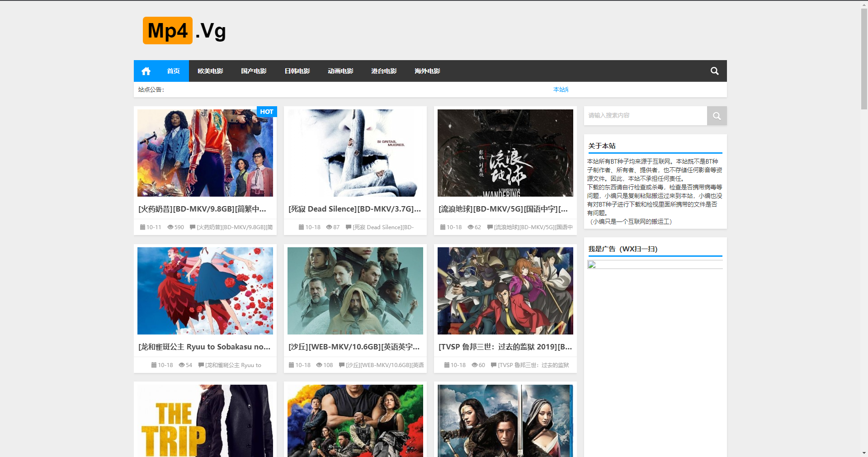This screenshot has height=457, width=868.
Task: Click the HOT badge on 火药奶昔 card
Action: [x=267, y=112]
